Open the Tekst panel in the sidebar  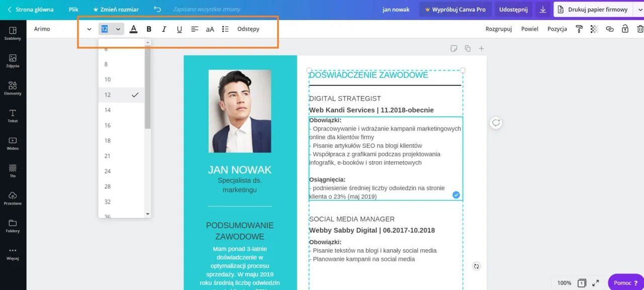(x=13, y=116)
